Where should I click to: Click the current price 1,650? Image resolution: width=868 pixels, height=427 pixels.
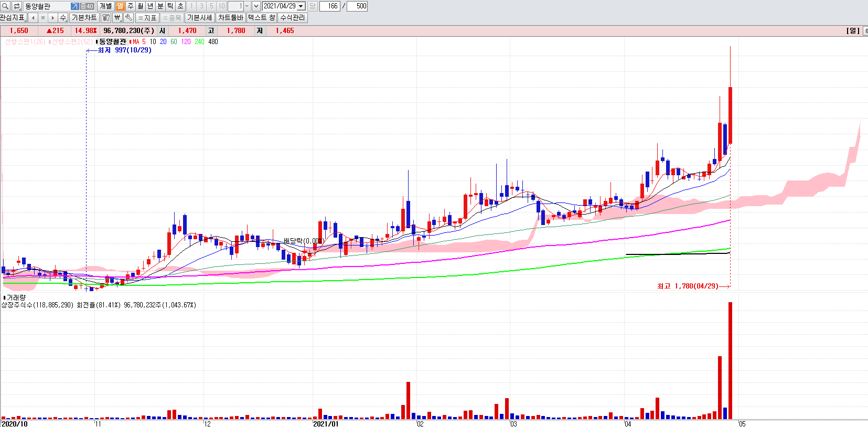click(19, 31)
